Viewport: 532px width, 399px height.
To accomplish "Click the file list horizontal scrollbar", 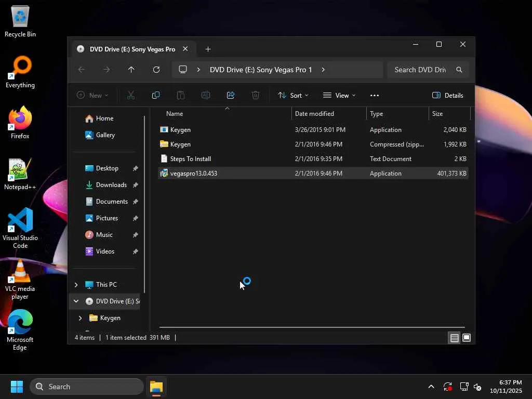I will tap(312, 327).
